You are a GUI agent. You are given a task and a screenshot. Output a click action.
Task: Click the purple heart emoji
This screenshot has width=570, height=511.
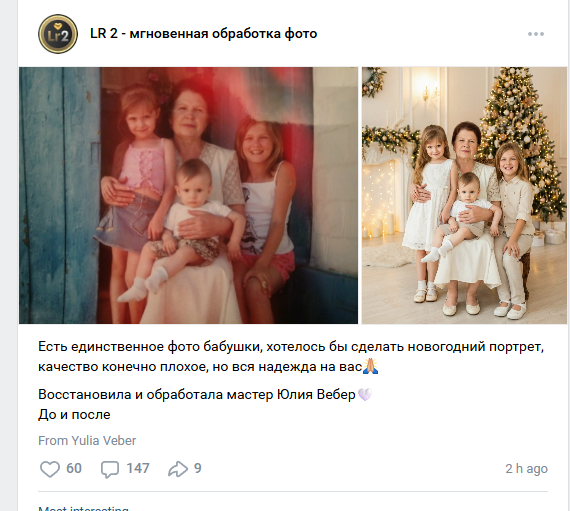[365, 394]
